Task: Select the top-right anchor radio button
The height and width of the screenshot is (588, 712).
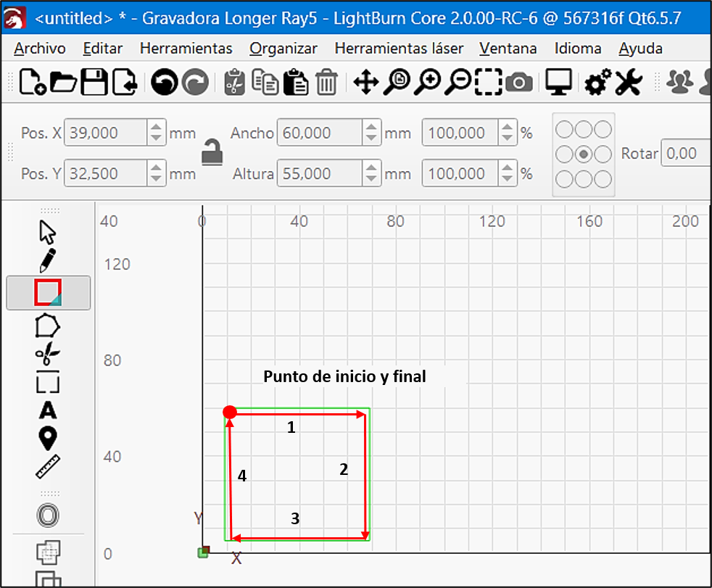Action: tap(603, 129)
